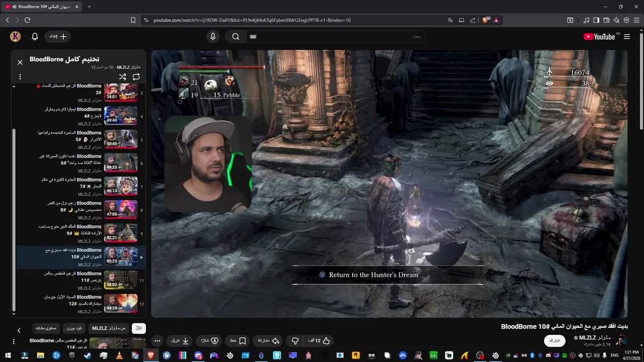
Task: Open the account avatar menu
Action: pos(15,37)
